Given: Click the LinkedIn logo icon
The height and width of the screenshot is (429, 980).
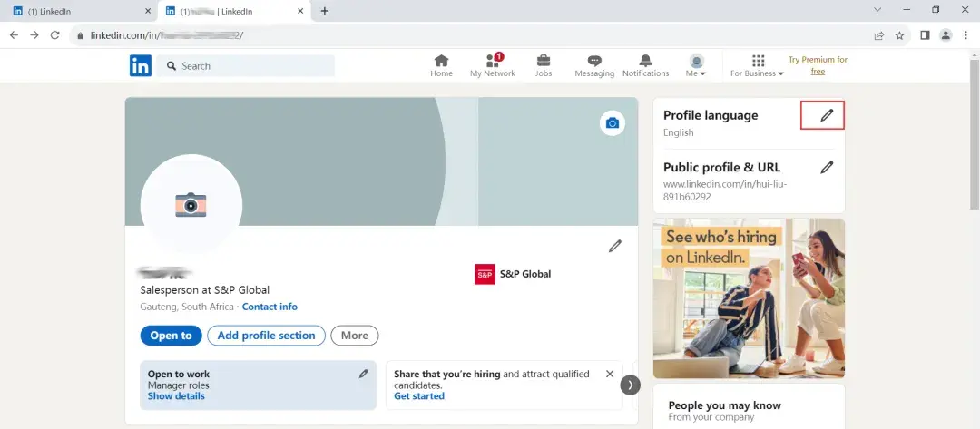Looking at the screenshot, I should click(x=140, y=65).
